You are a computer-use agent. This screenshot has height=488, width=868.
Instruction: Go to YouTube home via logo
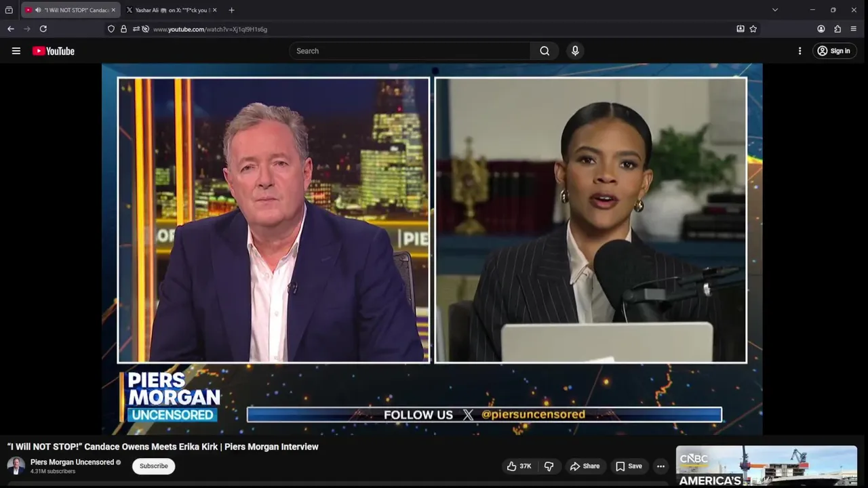pos(53,51)
